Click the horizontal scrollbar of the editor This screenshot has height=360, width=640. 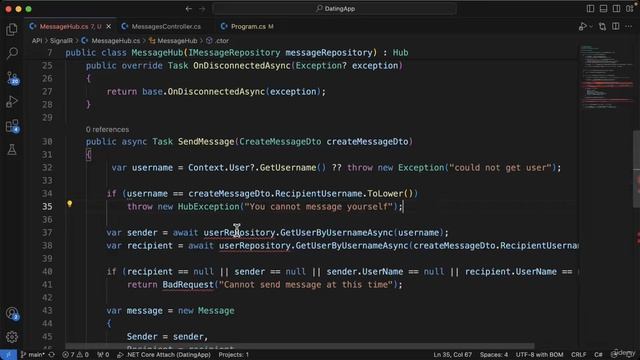coord(300,346)
